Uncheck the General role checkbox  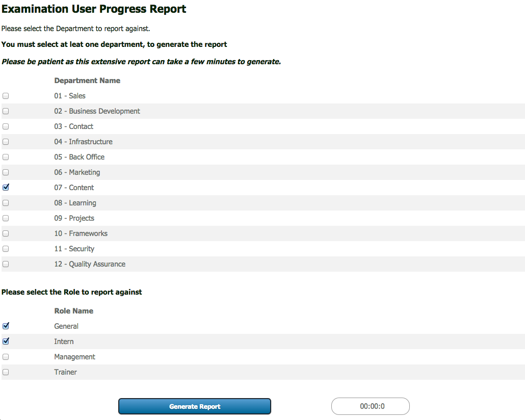coord(5,326)
